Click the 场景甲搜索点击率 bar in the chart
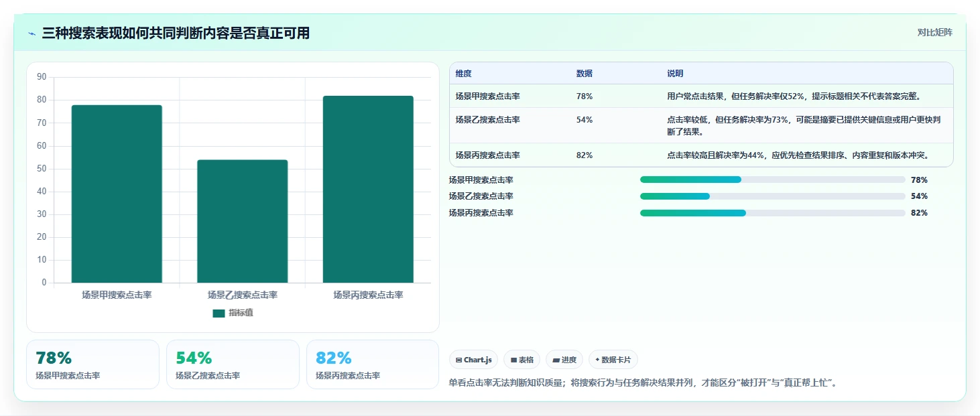This screenshot has height=416, width=980. [117, 194]
